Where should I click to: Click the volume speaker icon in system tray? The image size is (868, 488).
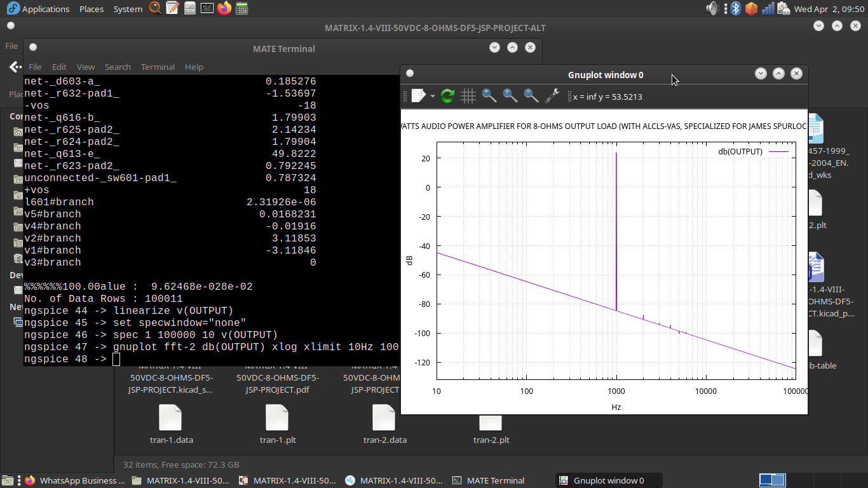(712, 8)
